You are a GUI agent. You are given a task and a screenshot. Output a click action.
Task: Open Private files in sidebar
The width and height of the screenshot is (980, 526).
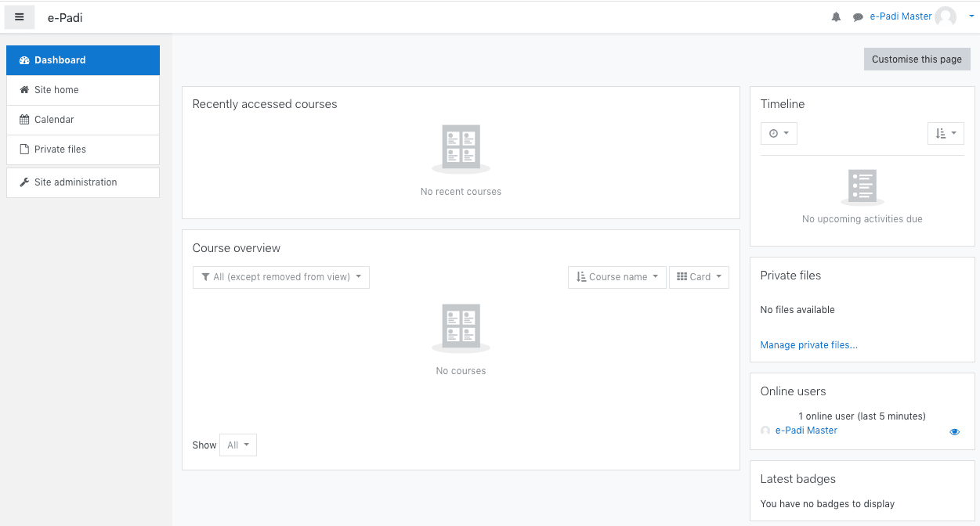tap(83, 150)
